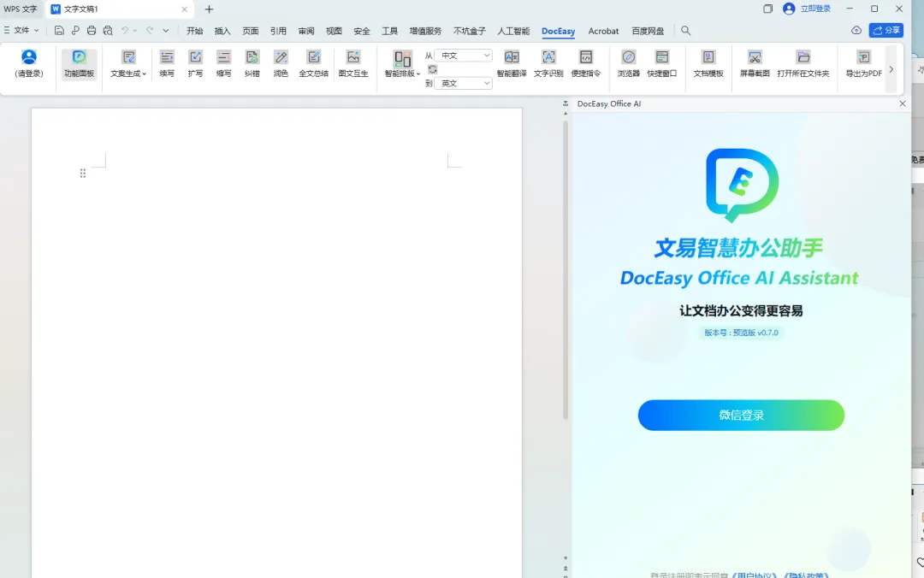Switch to the 插入 tab
This screenshot has height=578, width=924.
222,31
